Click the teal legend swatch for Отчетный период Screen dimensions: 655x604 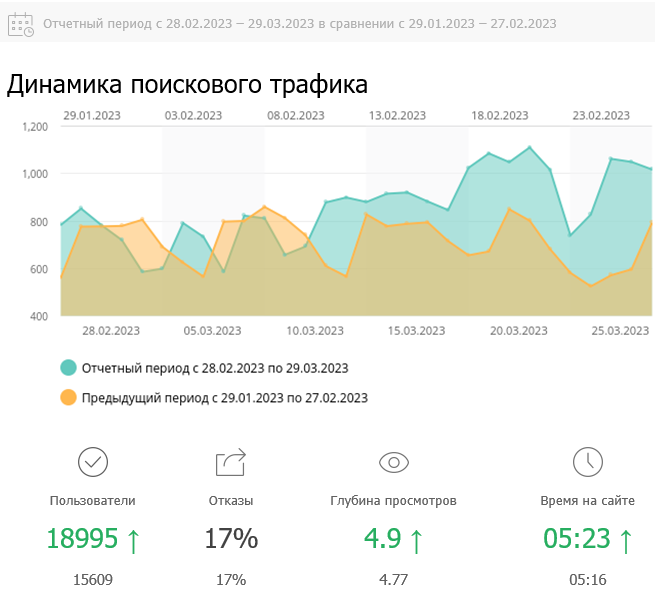69,368
